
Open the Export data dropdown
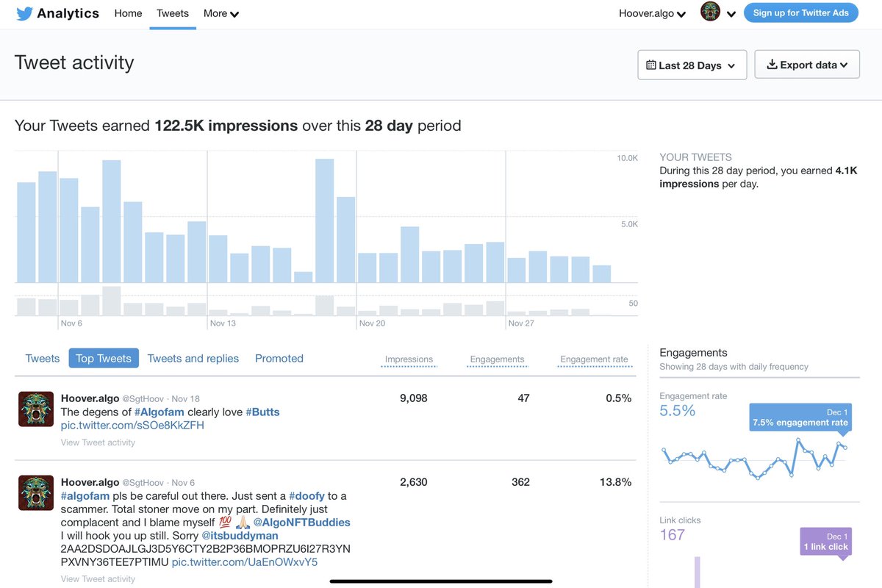click(807, 65)
